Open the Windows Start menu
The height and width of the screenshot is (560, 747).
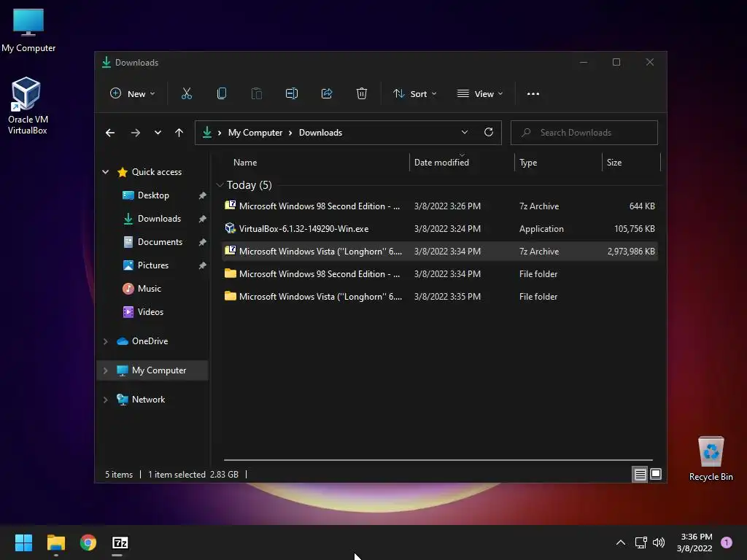pyautogui.click(x=23, y=542)
